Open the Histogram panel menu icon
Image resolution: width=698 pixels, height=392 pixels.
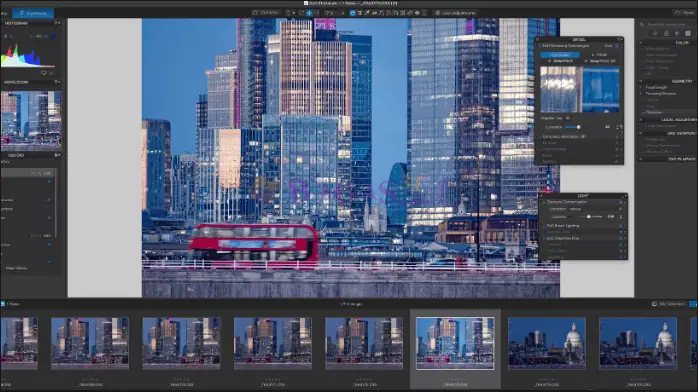pos(57,23)
